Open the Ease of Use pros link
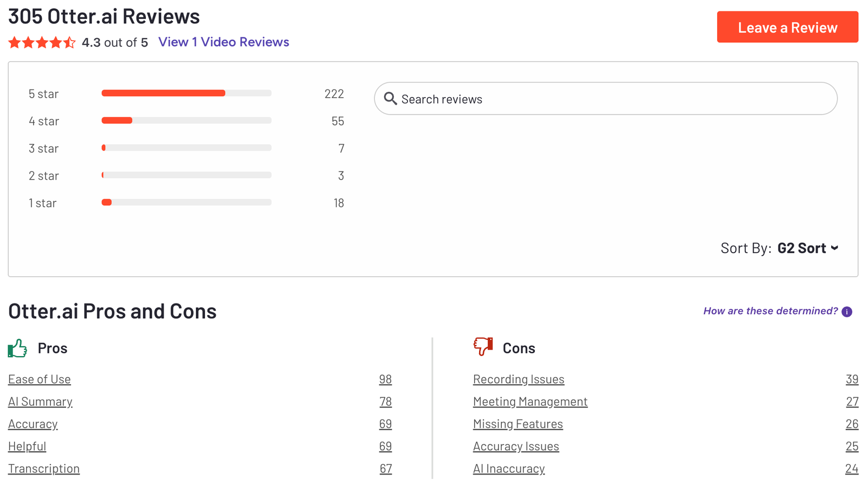The width and height of the screenshot is (868, 488). coord(40,379)
